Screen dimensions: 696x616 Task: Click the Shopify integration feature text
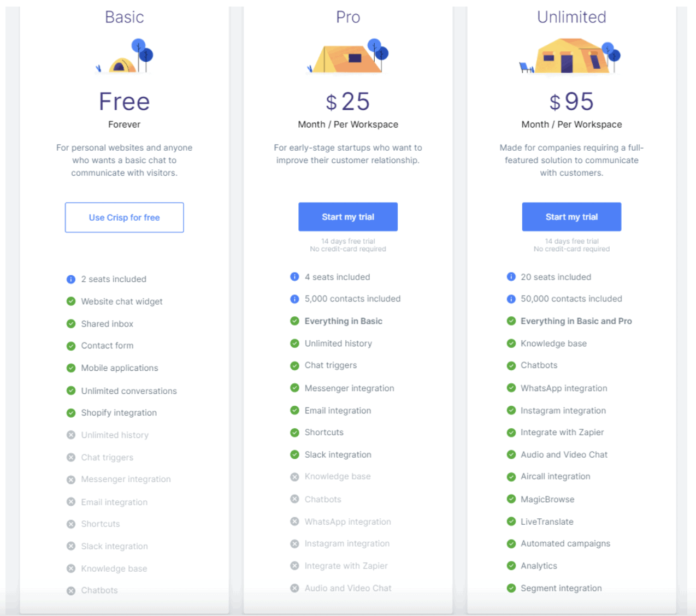point(119,413)
